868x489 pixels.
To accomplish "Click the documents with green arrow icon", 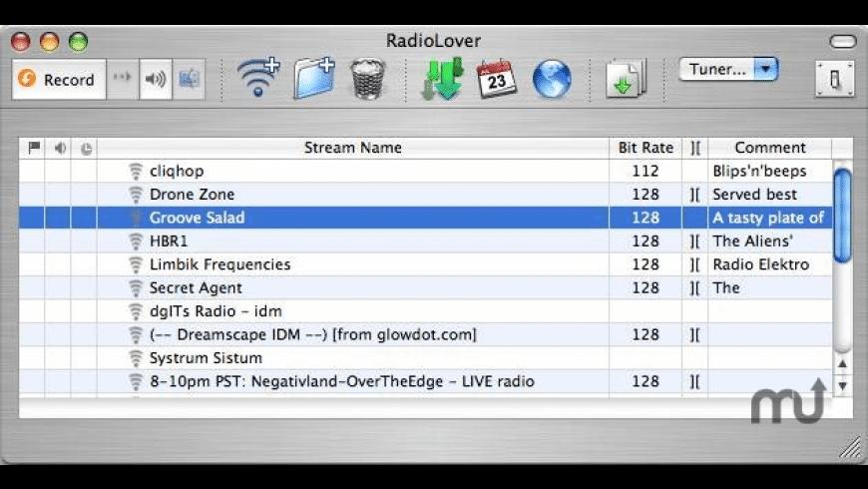I will (x=626, y=79).
